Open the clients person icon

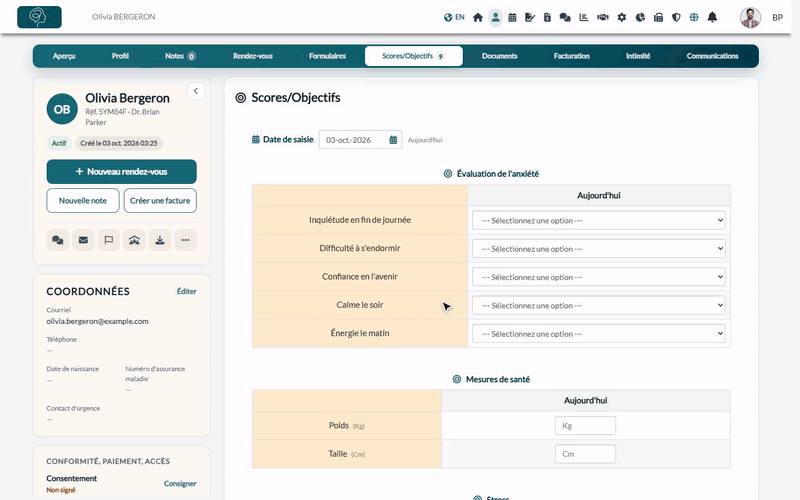point(495,17)
